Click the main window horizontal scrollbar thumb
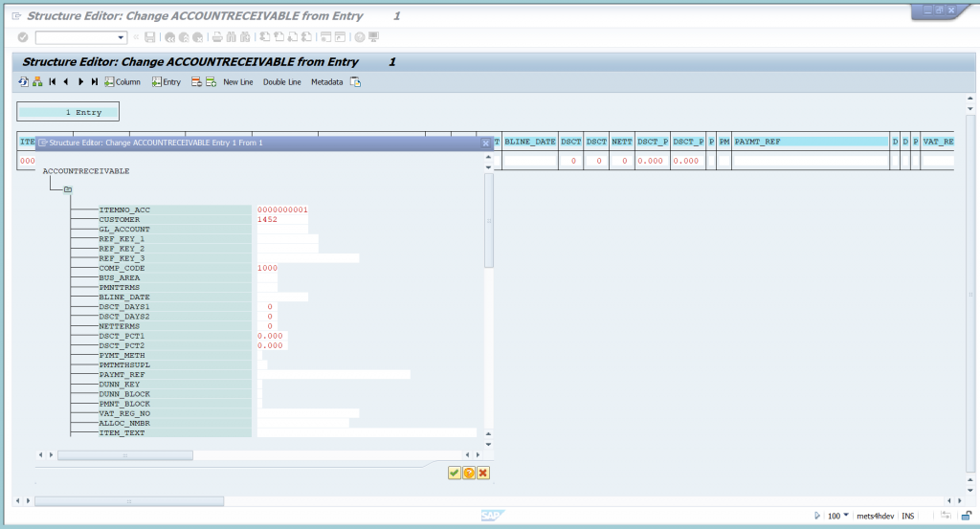 point(129,501)
